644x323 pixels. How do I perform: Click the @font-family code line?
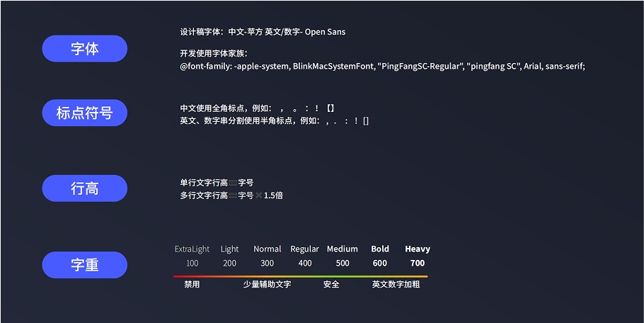(382, 67)
